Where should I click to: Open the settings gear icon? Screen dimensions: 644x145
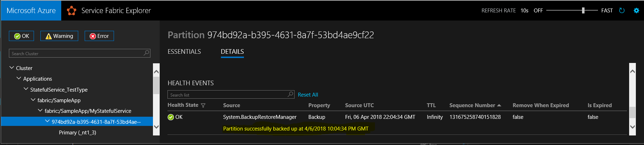point(636,11)
